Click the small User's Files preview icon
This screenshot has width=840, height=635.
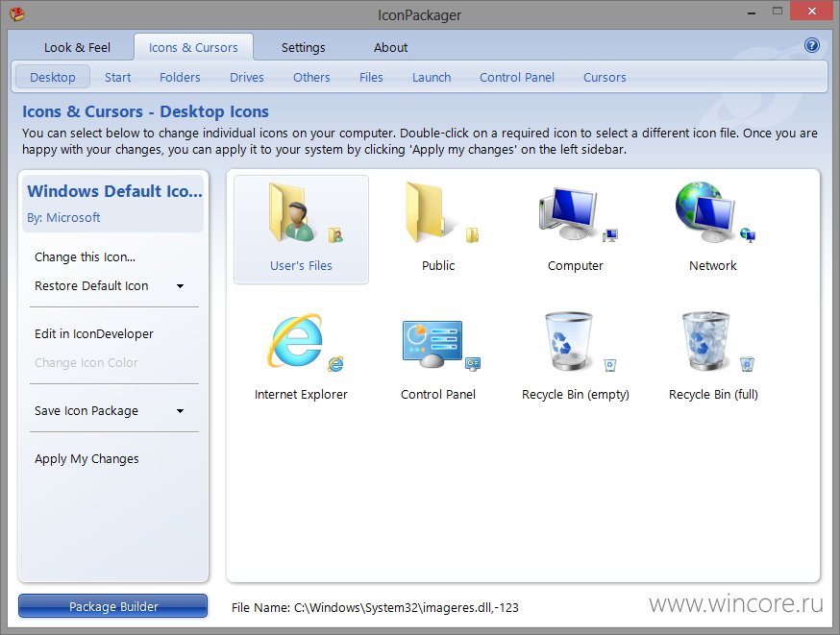[335, 234]
